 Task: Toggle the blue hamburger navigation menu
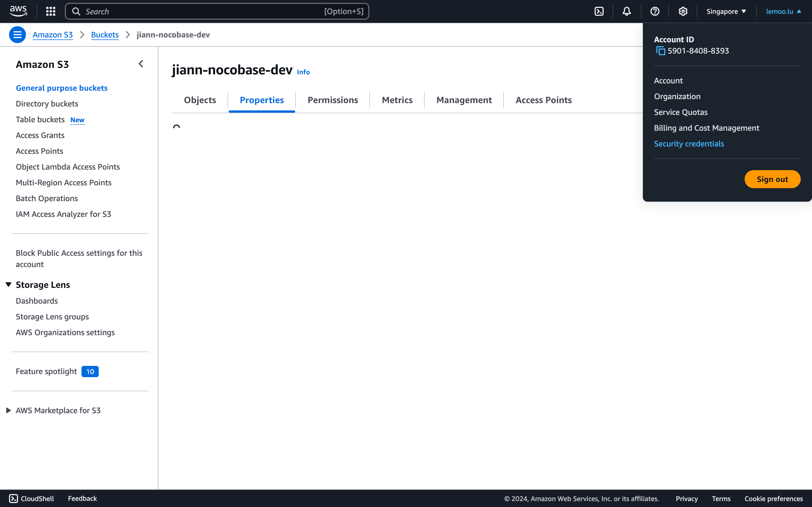point(17,35)
